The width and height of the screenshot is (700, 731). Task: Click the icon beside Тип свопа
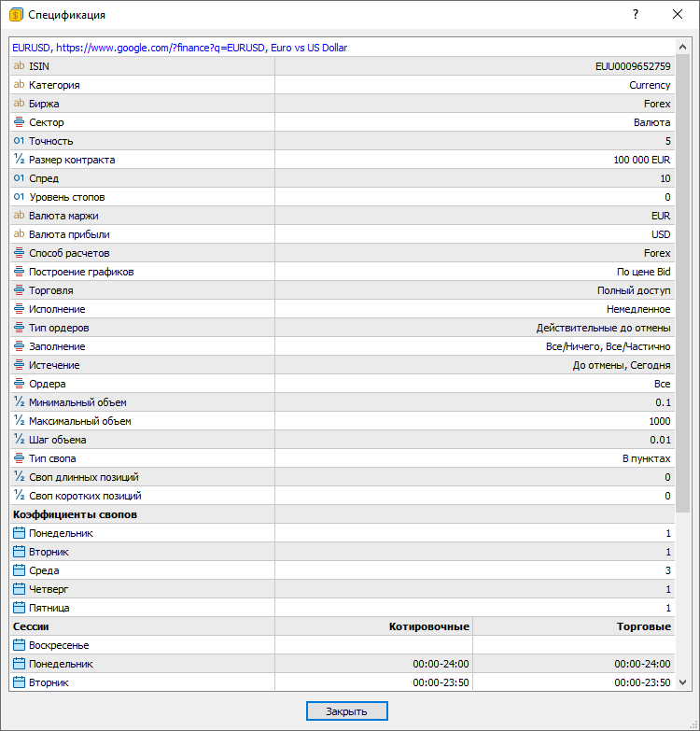click(19, 458)
